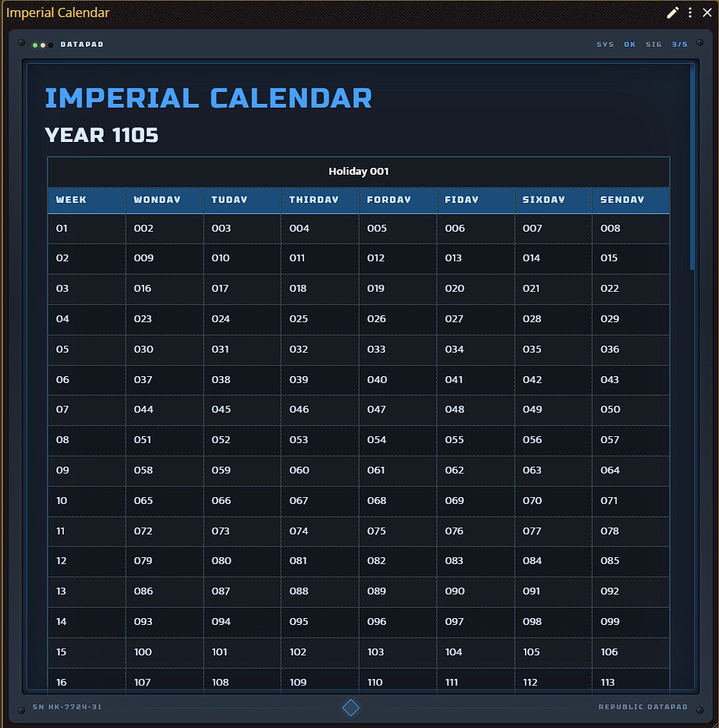719x728 pixels.
Task: Click serial number SN HK-7724-31
Action: point(67,707)
